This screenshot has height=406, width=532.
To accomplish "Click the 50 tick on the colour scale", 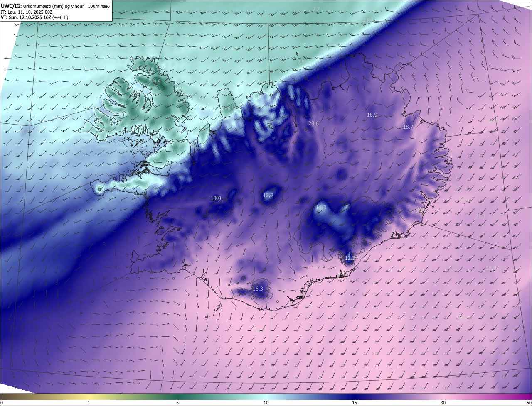I will (529, 403).
